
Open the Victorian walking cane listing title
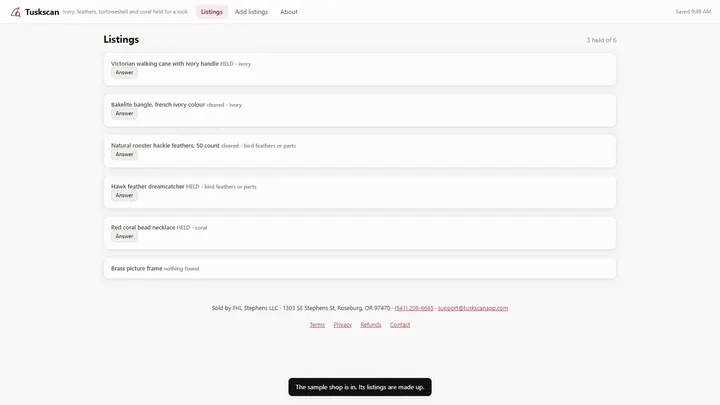click(x=164, y=64)
